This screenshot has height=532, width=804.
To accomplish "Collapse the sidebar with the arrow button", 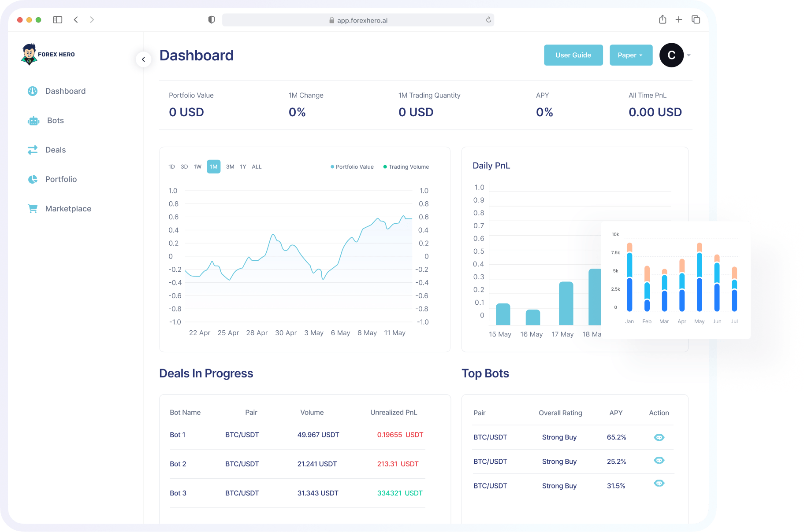I will (143, 59).
